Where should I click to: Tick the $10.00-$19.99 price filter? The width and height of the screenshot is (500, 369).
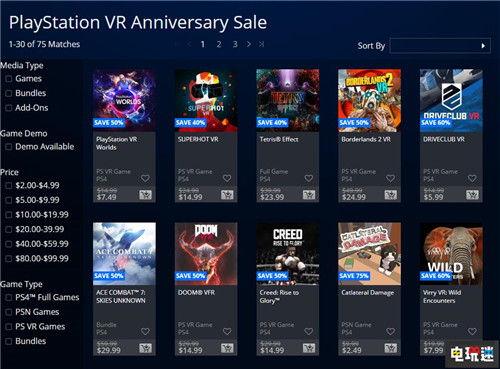(9, 215)
